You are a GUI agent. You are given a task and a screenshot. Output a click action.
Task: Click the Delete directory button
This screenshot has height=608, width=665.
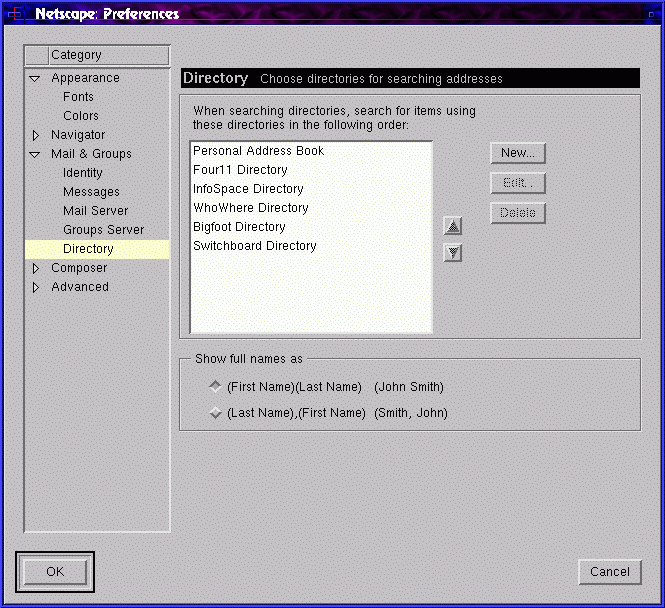click(x=518, y=213)
